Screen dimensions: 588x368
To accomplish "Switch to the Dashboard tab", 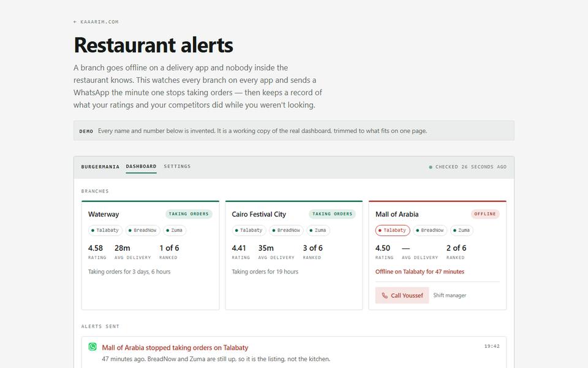I will (141, 166).
